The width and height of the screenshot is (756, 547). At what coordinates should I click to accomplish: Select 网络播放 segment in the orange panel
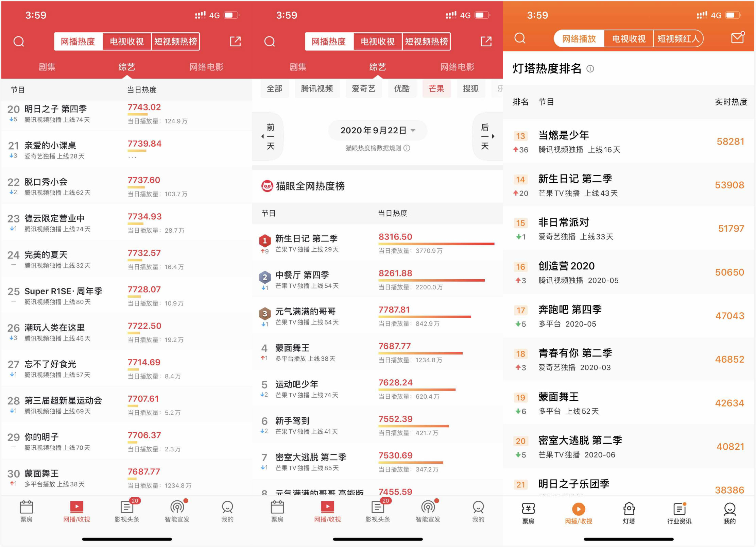click(x=579, y=38)
